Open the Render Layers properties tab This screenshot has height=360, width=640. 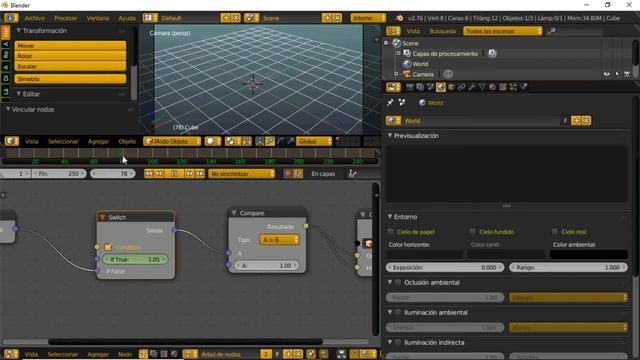point(420,87)
